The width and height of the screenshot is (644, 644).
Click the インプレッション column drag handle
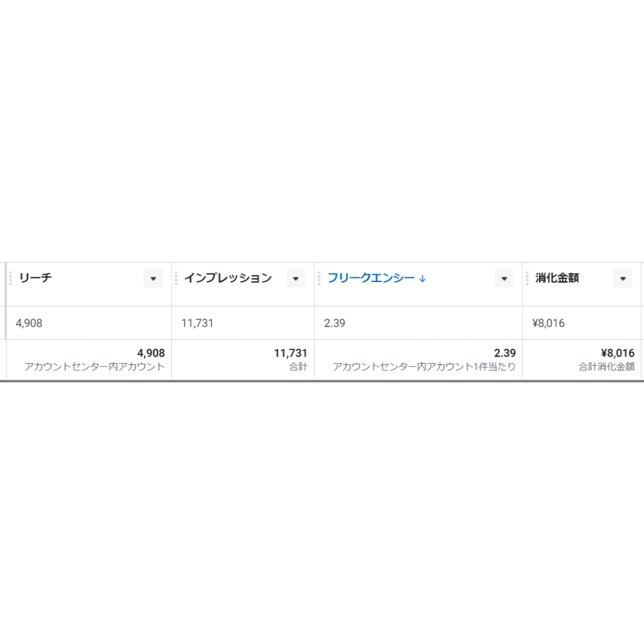pyautogui.click(x=176, y=278)
